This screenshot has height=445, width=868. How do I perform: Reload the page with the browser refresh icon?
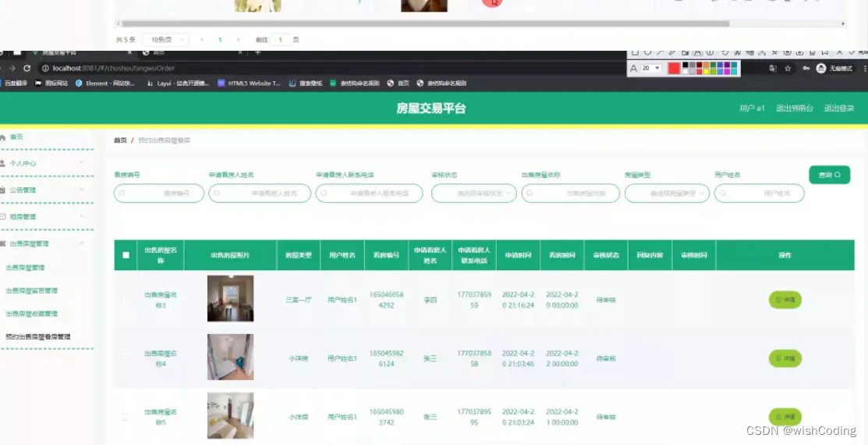pyautogui.click(x=27, y=68)
